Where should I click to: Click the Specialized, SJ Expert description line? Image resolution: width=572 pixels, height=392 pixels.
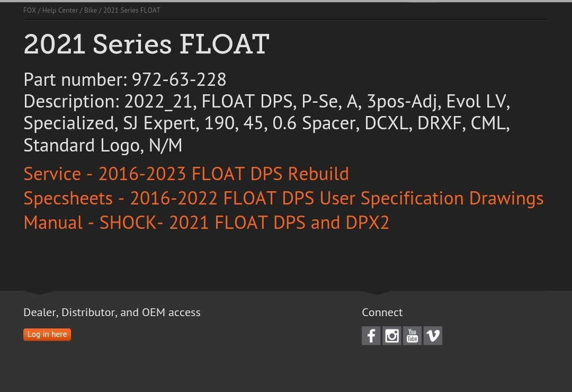tap(266, 123)
